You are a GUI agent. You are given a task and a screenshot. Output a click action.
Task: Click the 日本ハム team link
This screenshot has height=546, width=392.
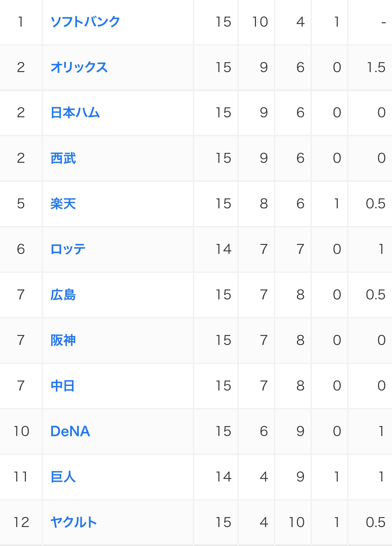tap(75, 113)
